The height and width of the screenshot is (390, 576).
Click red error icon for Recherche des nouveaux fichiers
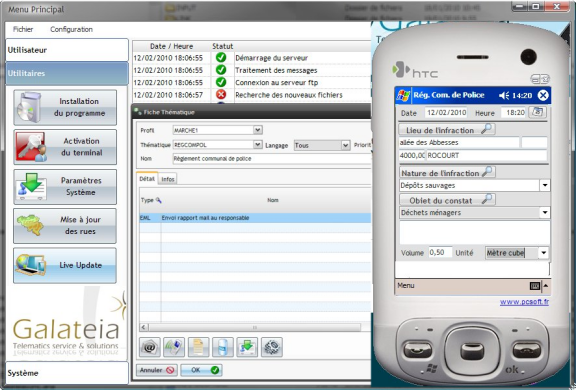(x=221, y=94)
